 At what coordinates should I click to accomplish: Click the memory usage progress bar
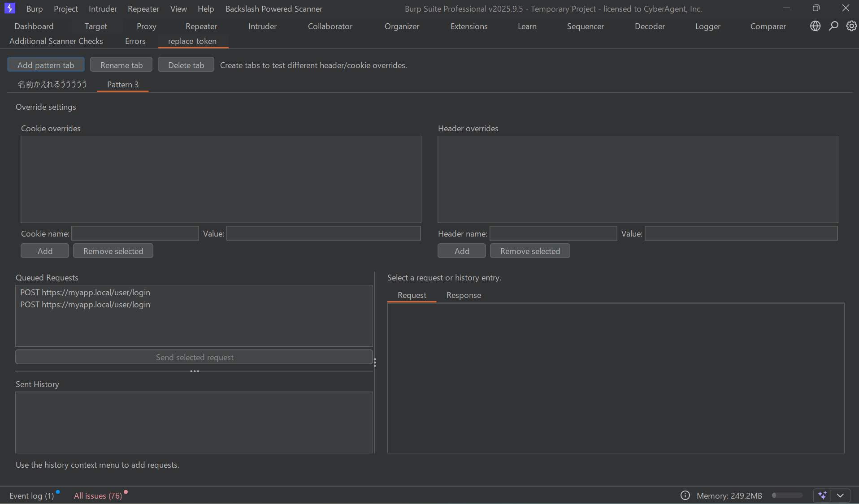(787, 495)
